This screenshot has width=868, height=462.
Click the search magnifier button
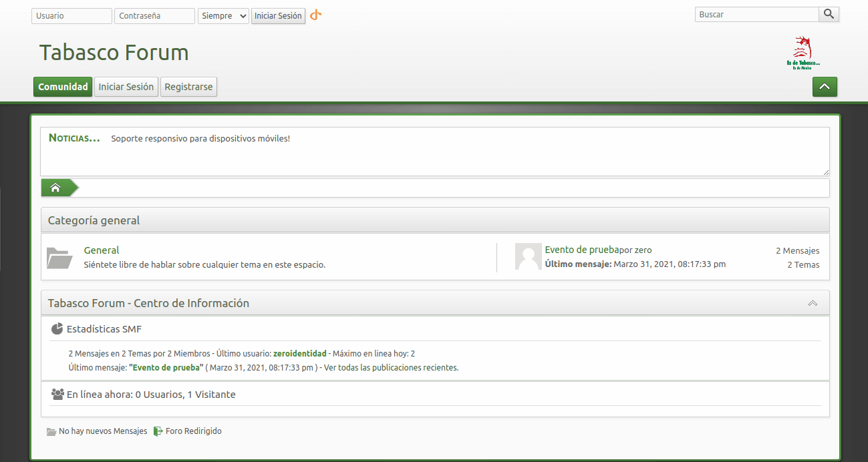(829, 14)
